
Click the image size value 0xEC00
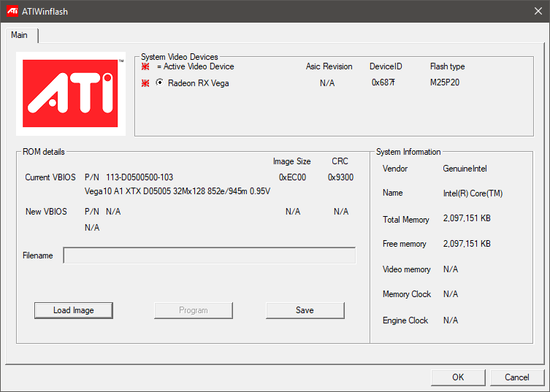click(x=293, y=177)
